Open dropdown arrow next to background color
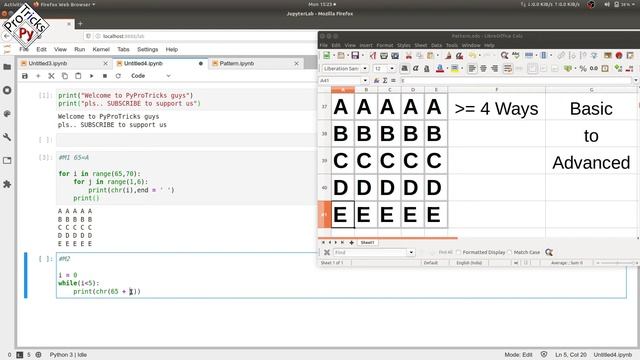Viewport: 640px width, 360px height. [461, 69]
